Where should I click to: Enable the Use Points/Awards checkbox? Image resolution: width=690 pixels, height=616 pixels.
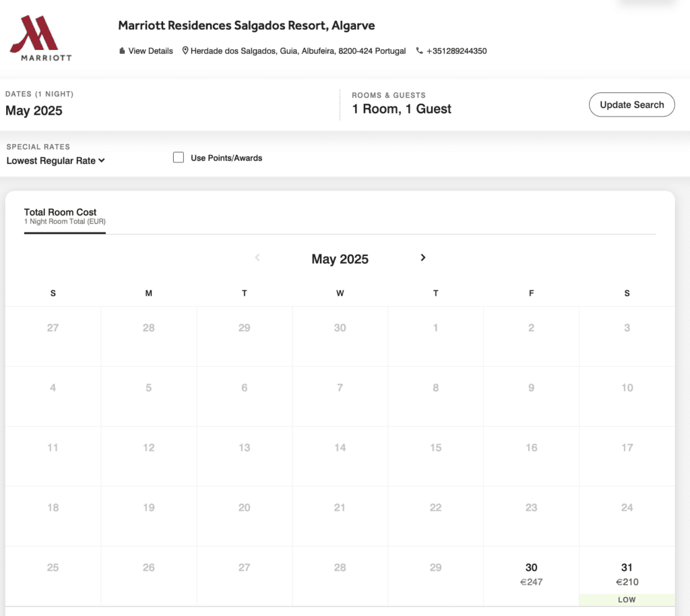[179, 158]
